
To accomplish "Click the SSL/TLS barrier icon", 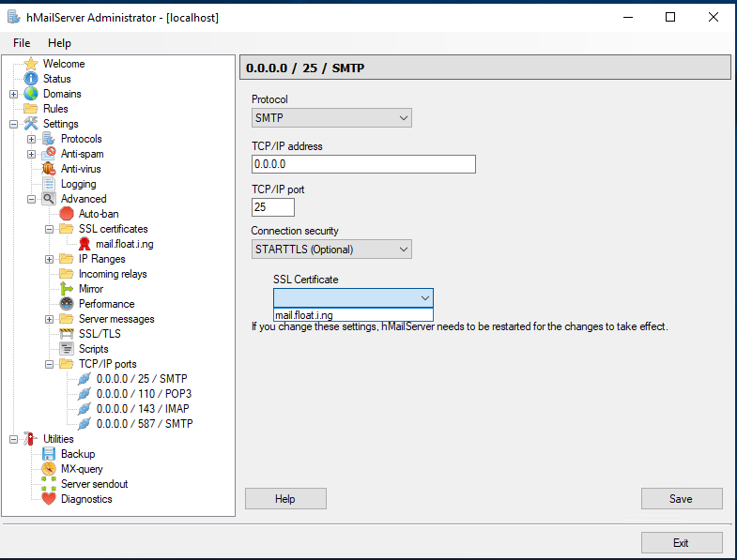I will [67, 334].
